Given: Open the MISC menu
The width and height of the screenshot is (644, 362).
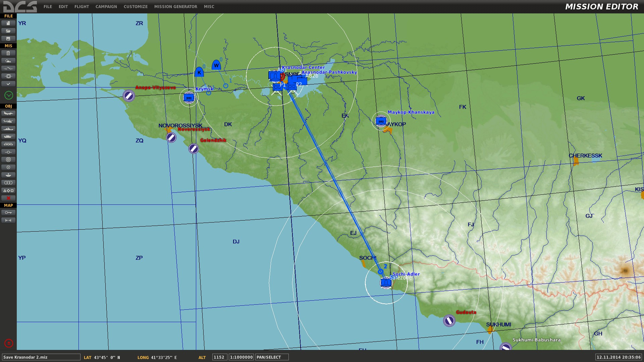Looking at the screenshot, I should [209, 7].
